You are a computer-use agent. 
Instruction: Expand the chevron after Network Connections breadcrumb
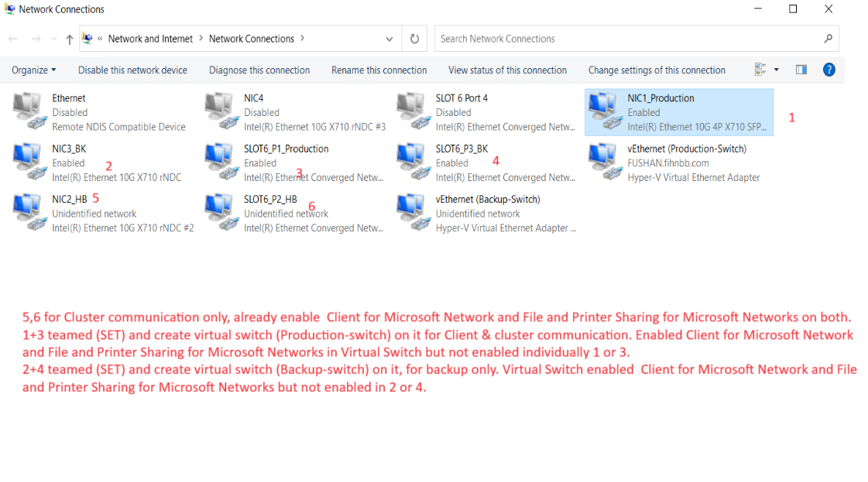tap(302, 38)
